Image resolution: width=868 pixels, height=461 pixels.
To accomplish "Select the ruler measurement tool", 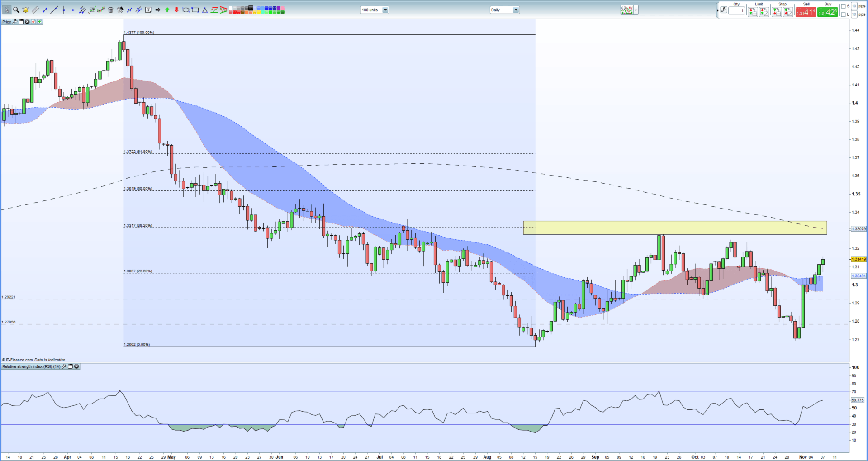I will [x=35, y=10].
